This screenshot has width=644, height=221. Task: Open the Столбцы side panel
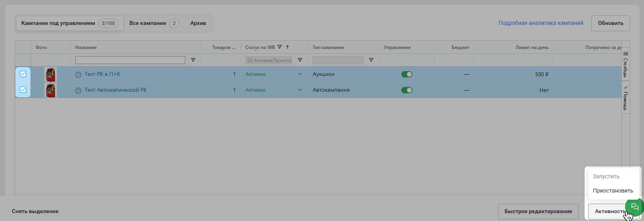(626, 64)
